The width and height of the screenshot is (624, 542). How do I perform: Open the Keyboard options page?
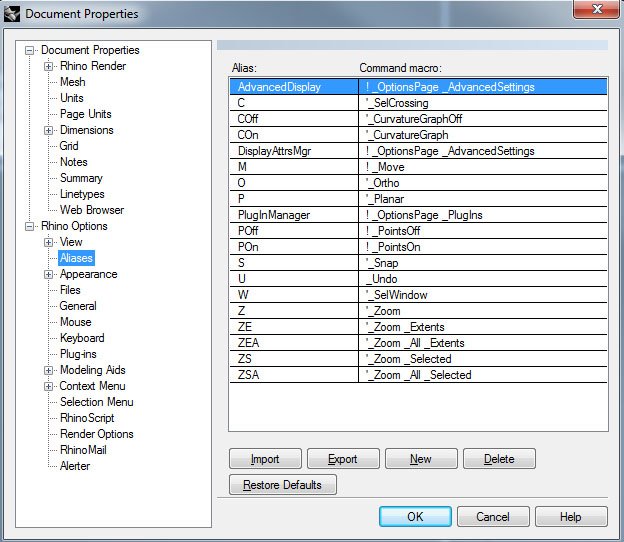coord(81,338)
